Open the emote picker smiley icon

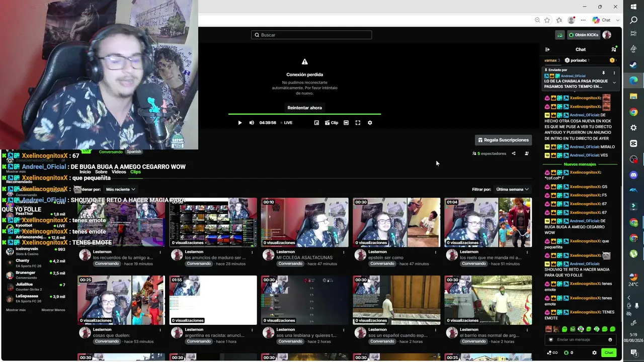coord(610,339)
